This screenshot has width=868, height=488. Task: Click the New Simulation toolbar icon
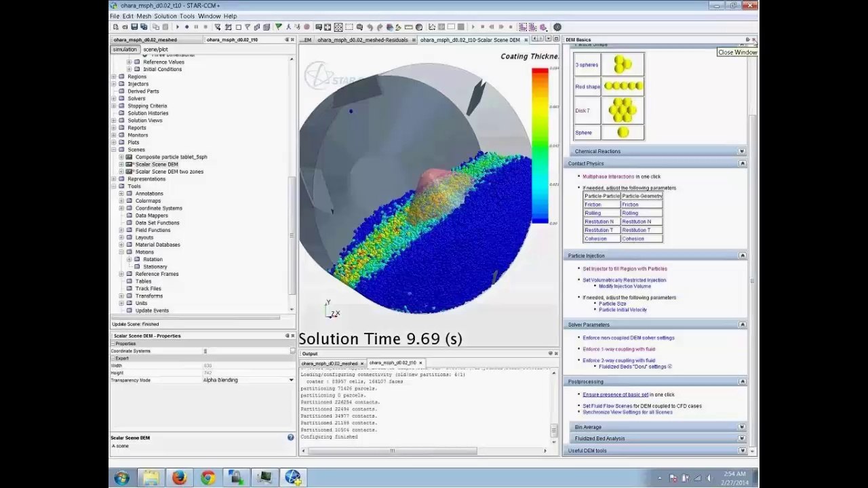pos(115,27)
